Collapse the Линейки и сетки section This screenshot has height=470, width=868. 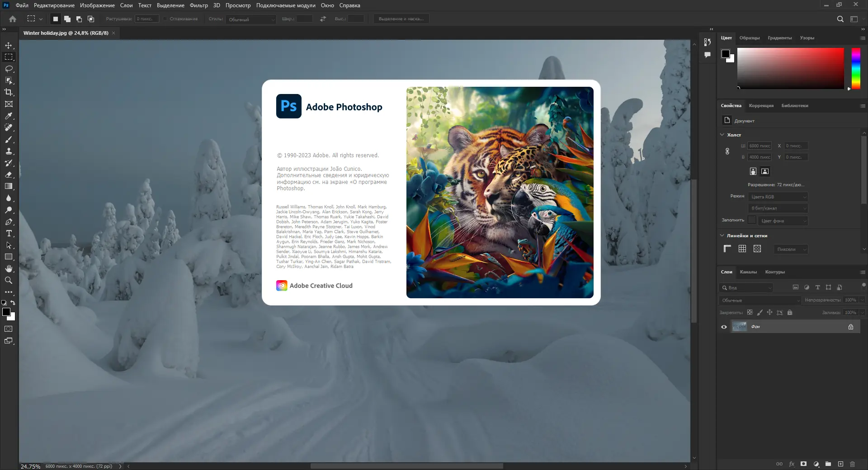[722, 235]
